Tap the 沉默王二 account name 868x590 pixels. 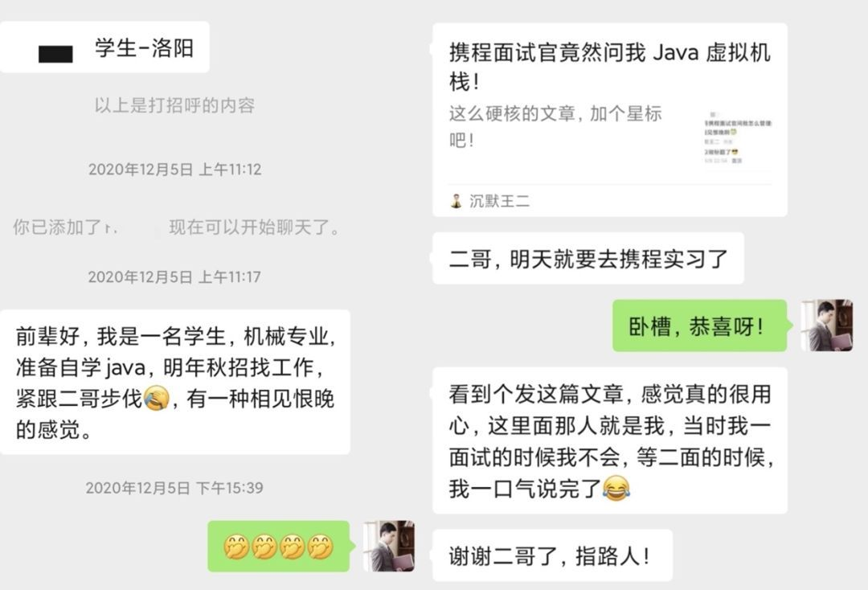pos(499,201)
